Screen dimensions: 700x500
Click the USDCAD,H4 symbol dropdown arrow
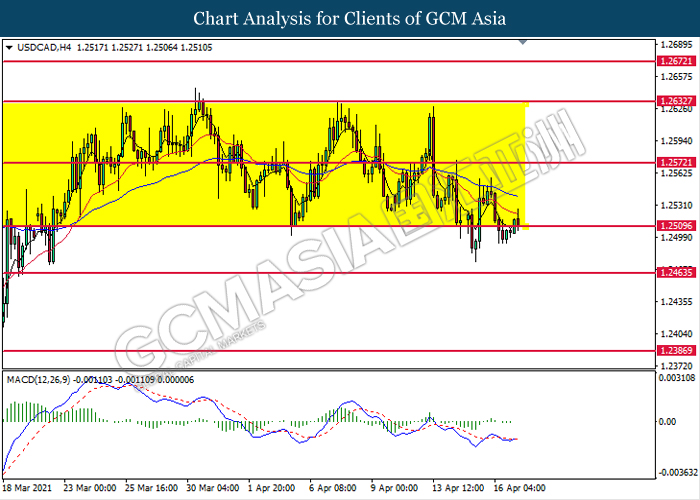tap(9, 47)
